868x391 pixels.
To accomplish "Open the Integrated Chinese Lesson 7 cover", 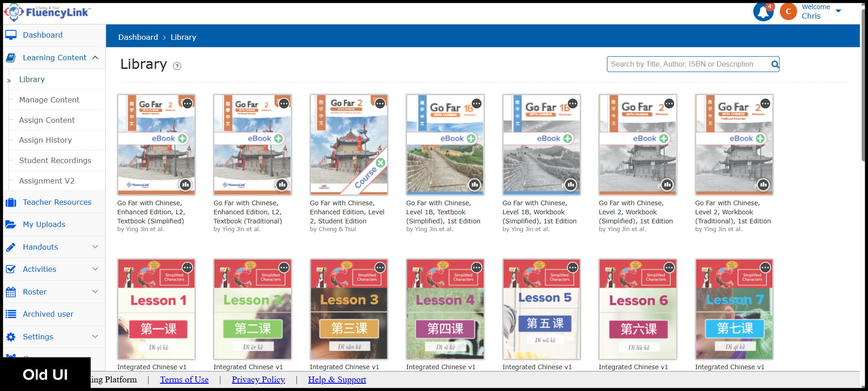I will coord(734,309).
